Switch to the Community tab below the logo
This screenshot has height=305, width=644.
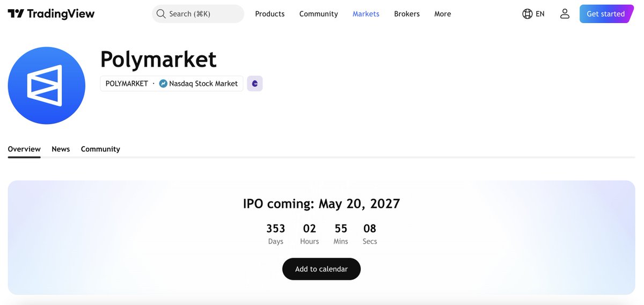tap(100, 149)
